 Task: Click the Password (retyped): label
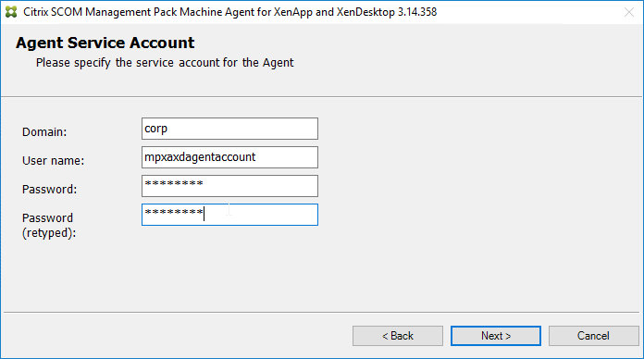(x=49, y=225)
